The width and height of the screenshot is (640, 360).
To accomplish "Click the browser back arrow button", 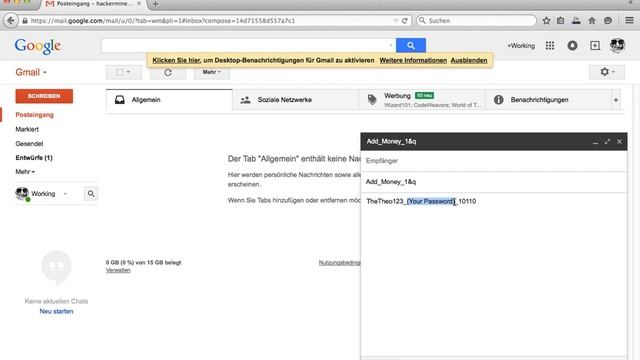I will [11, 20].
